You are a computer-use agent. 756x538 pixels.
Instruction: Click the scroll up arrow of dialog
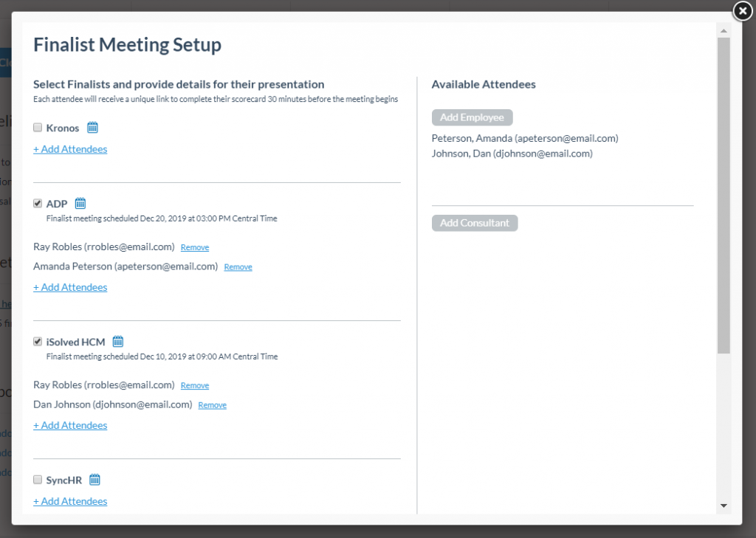(724, 31)
